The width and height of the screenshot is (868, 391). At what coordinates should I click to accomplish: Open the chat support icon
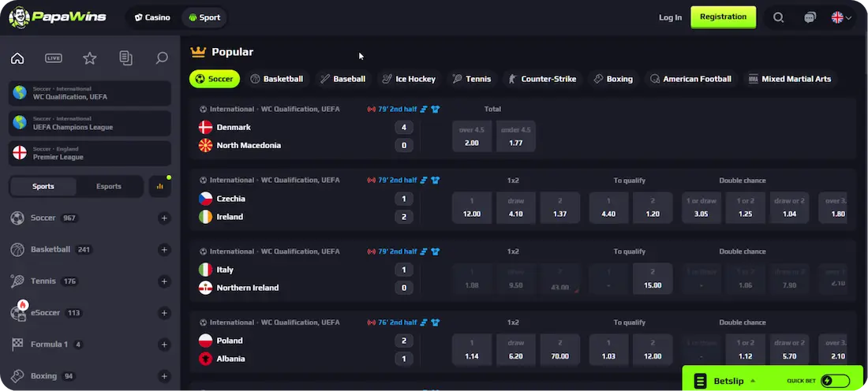[810, 17]
